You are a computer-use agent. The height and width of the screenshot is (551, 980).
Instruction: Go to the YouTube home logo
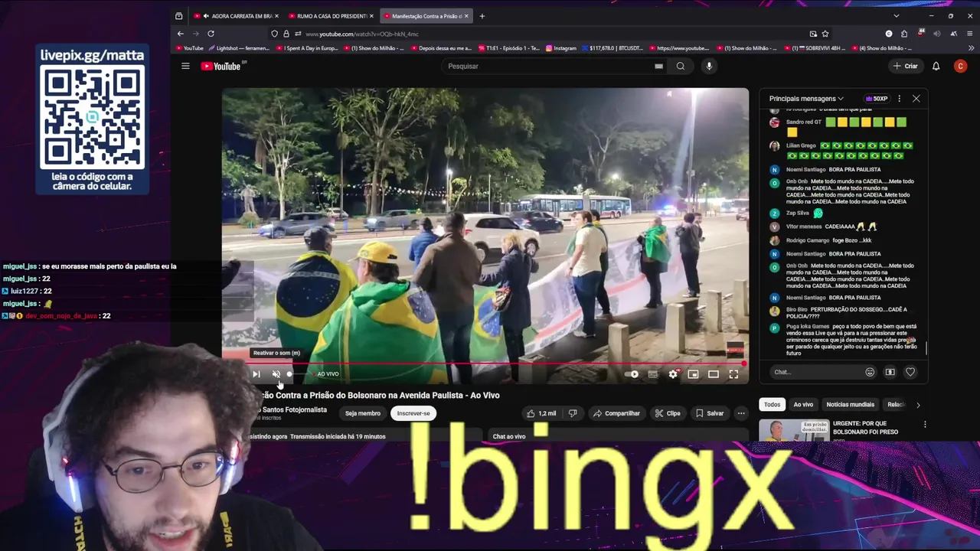(220, 66)
